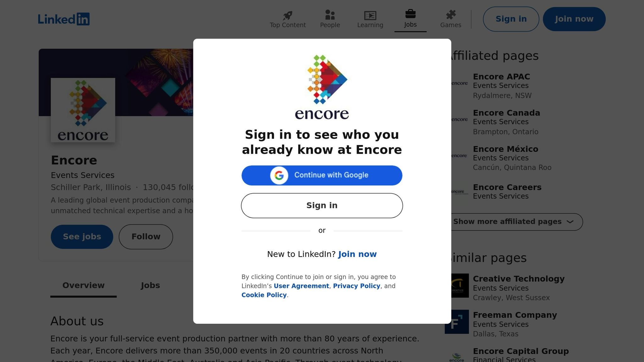The height and width of the screenshot is (362, 644).
Task: Click the Sign in button in dialog
Action: coord(322,206)
